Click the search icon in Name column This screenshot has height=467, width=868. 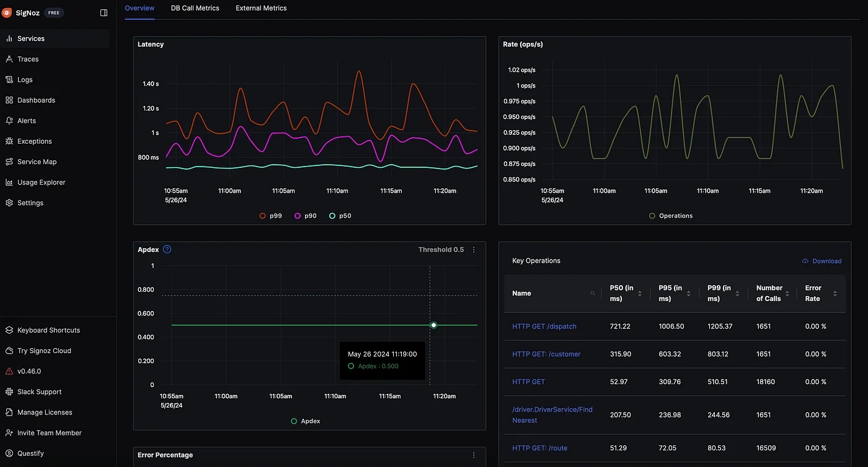tap(593, 294)
